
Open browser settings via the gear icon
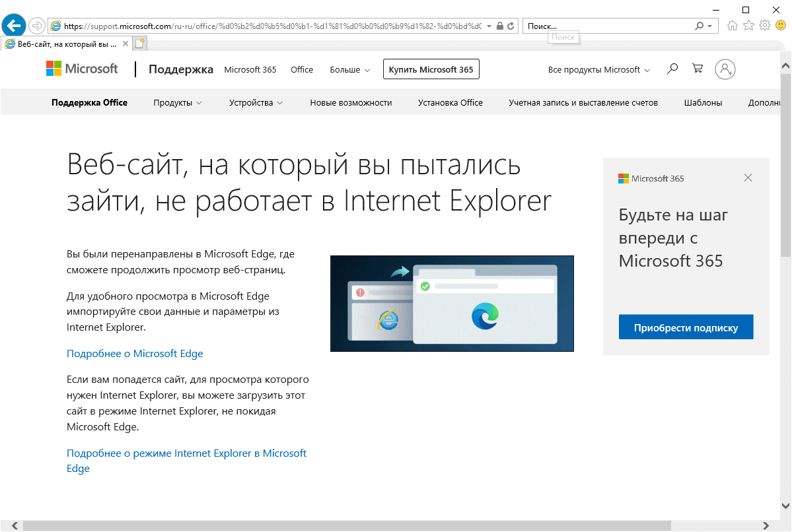764,25
